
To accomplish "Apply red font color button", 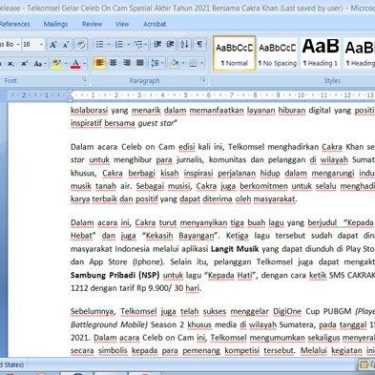I will pyautogui.click(x=76, y=63).
